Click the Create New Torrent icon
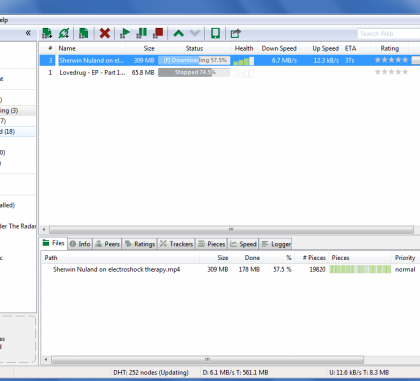The image size is (420, 381). point(83,33)
